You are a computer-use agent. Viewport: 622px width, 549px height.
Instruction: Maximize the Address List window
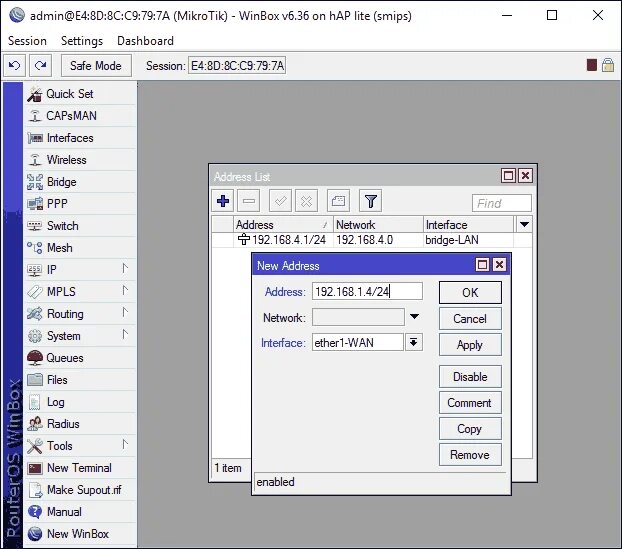click(509, 175)
